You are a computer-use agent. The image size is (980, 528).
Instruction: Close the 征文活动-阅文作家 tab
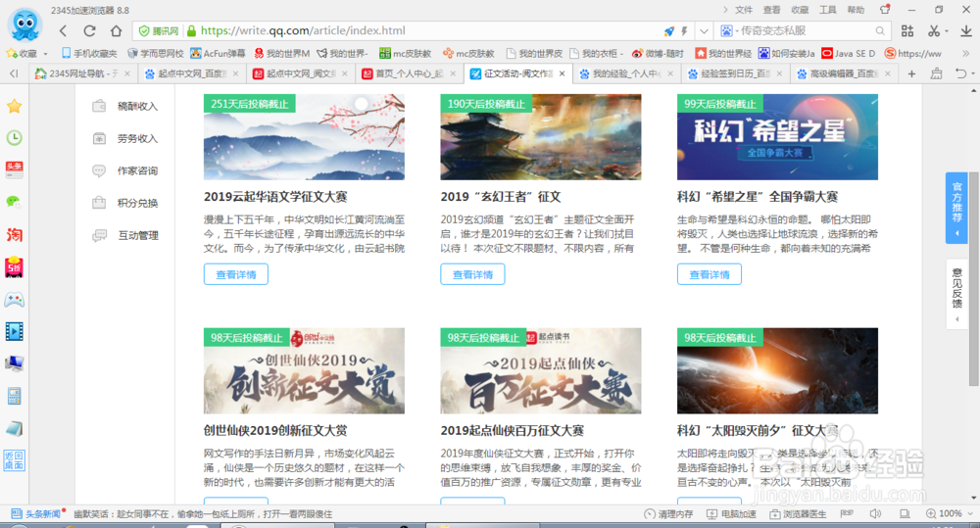[562, 73]
